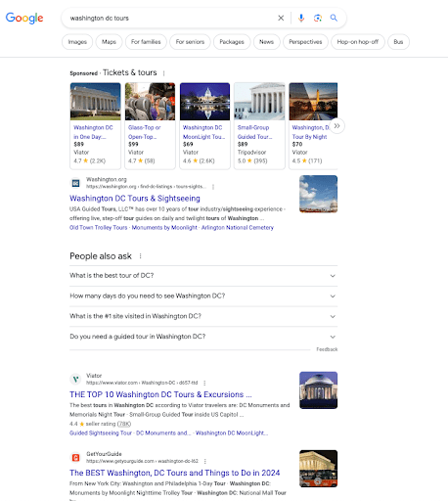Open Google Lens image search icon
The image size is (448, 501).
pyautogui.click(x=318, y=18)
